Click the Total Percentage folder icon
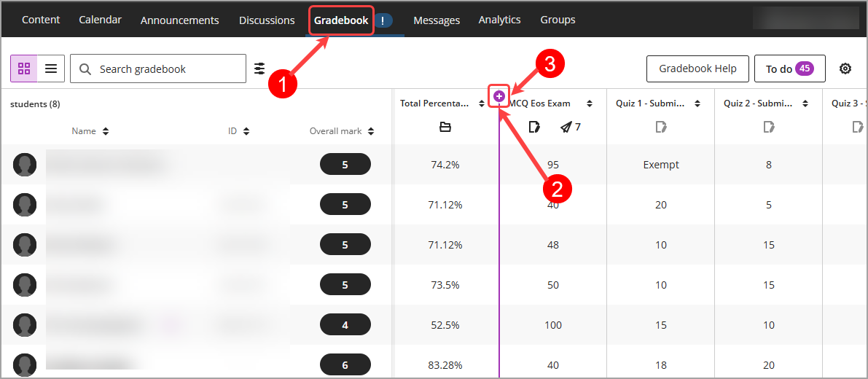This screenshot has height=379, width=868. tap(445, 128)
